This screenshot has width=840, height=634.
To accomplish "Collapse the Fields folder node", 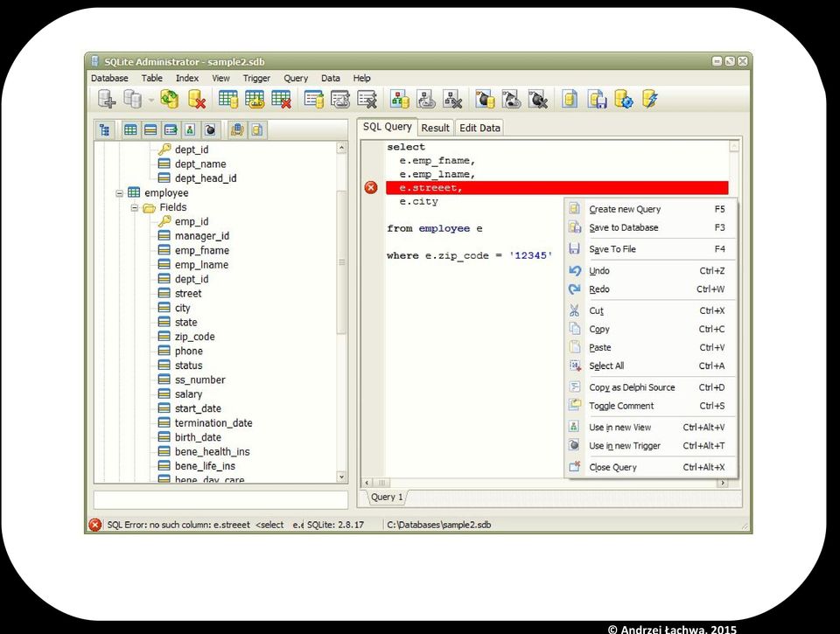I will click(135, 208).
